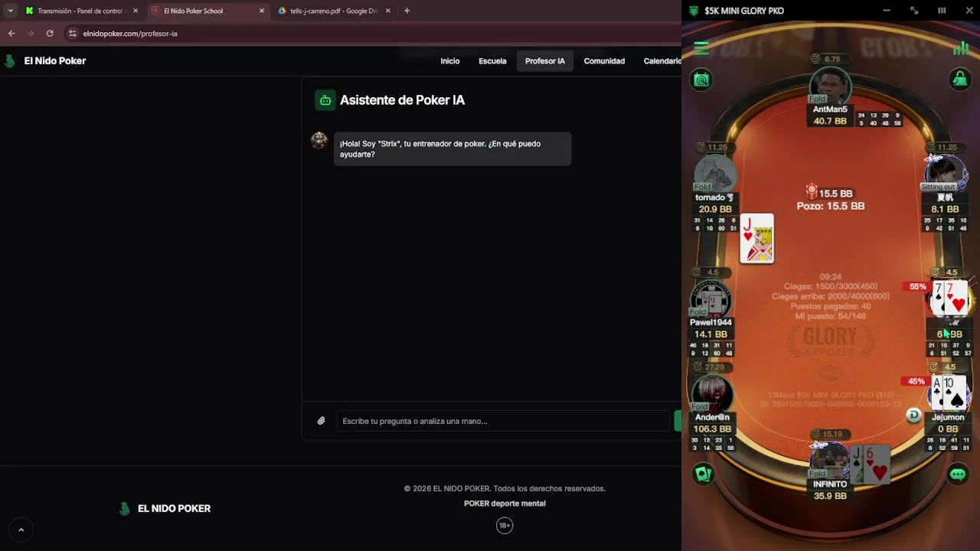Open the poker table hamburger menu
This screenshot has height=551, width=980.
tap(701, 49)
